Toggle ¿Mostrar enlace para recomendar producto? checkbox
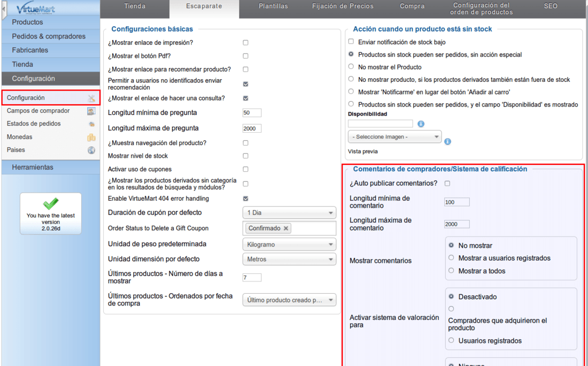Viewport: 588px width, 366px height. pyautogui.click(x=246, y=69)
